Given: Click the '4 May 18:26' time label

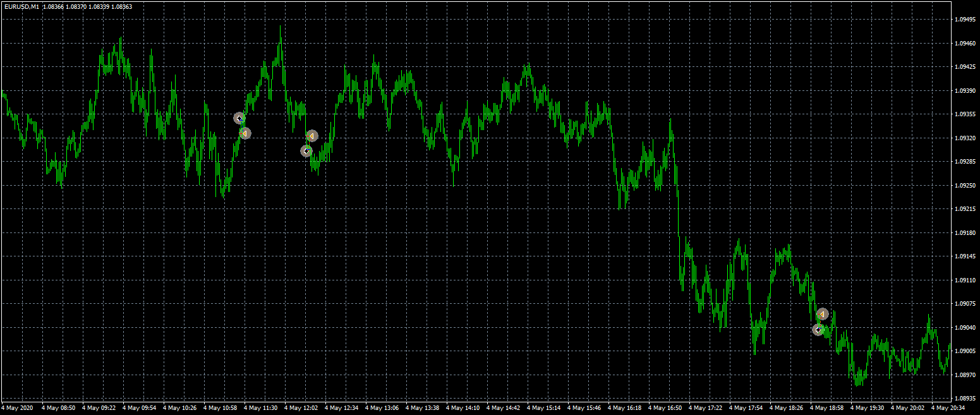Looking at the screenshot, I should (787, 409).
